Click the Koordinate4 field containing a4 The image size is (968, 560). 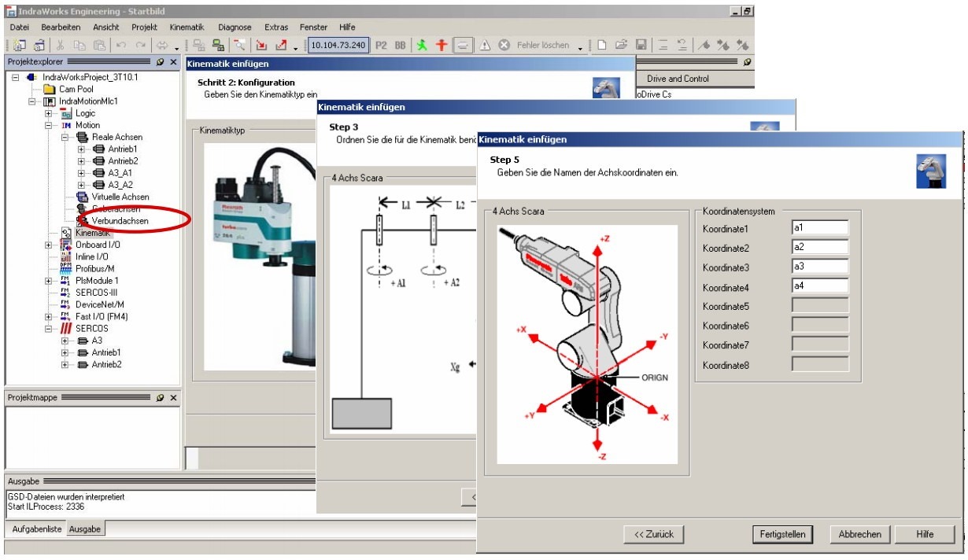[x=820, y=286]
